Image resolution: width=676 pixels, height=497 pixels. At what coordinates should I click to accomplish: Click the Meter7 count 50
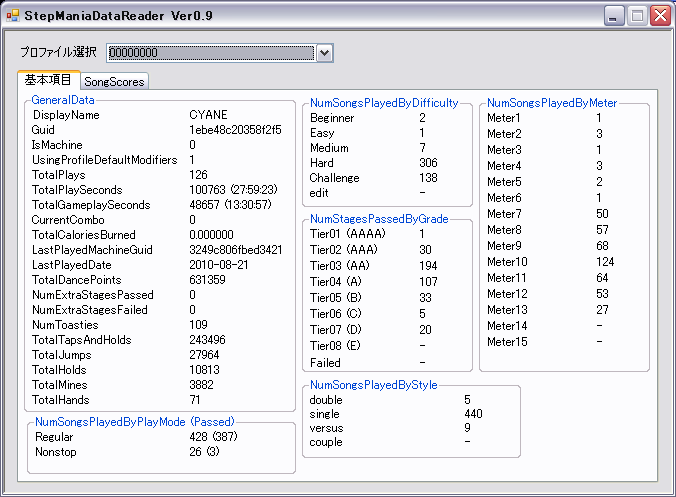point(602,214)
